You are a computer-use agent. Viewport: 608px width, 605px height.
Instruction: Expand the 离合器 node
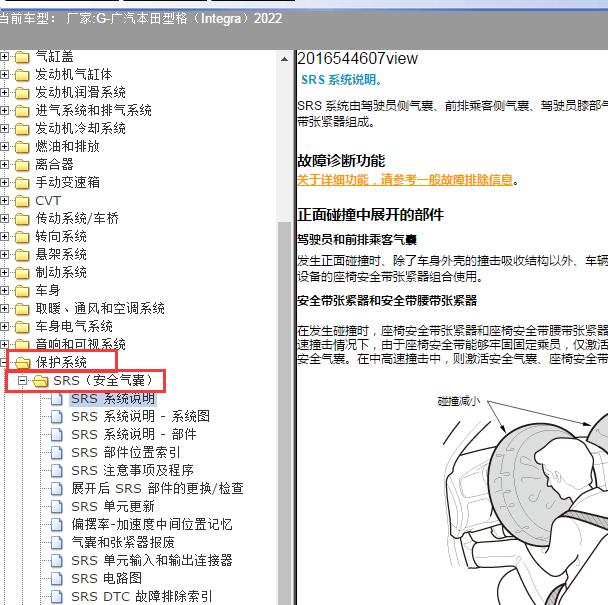4,164
